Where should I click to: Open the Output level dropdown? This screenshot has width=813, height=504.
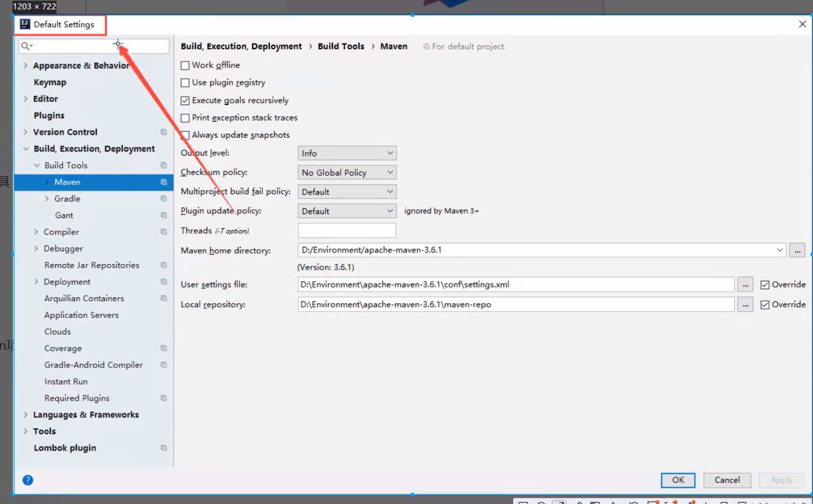click(347, 153)
